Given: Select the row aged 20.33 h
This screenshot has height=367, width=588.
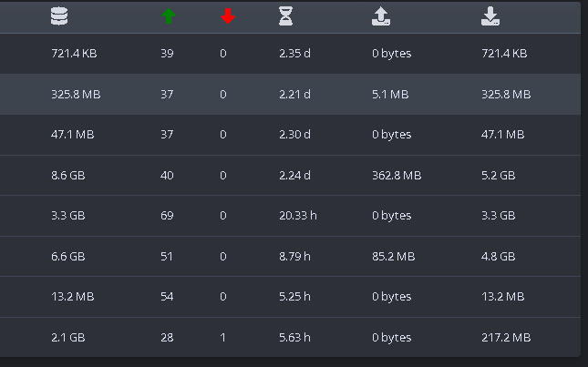Looking at the screenshot, I should 290,216.
